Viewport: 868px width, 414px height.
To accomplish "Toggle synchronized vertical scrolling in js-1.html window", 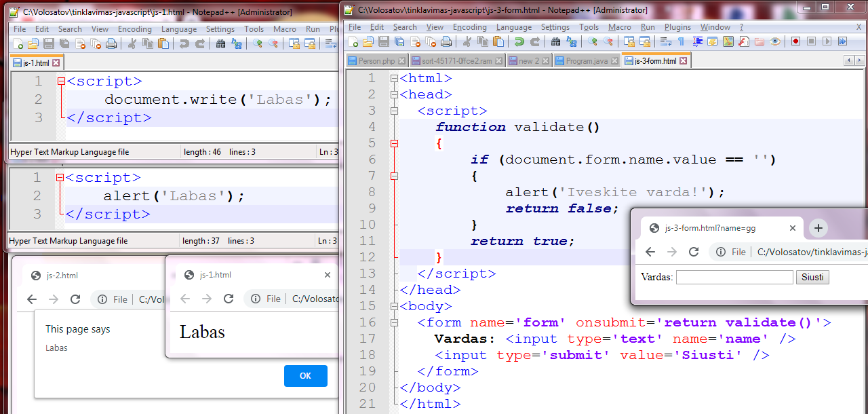I will (x=294, y=43).
